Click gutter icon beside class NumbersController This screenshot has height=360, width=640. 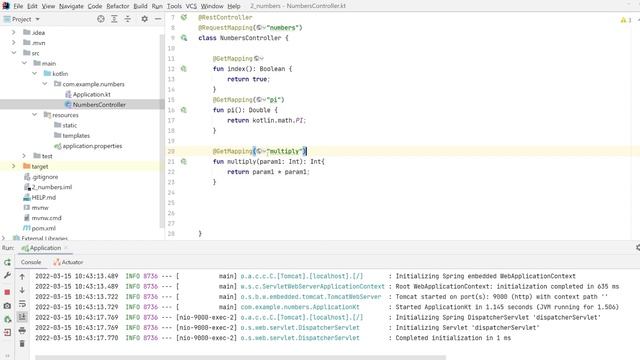pyautogui.click(x=184, y=38)
